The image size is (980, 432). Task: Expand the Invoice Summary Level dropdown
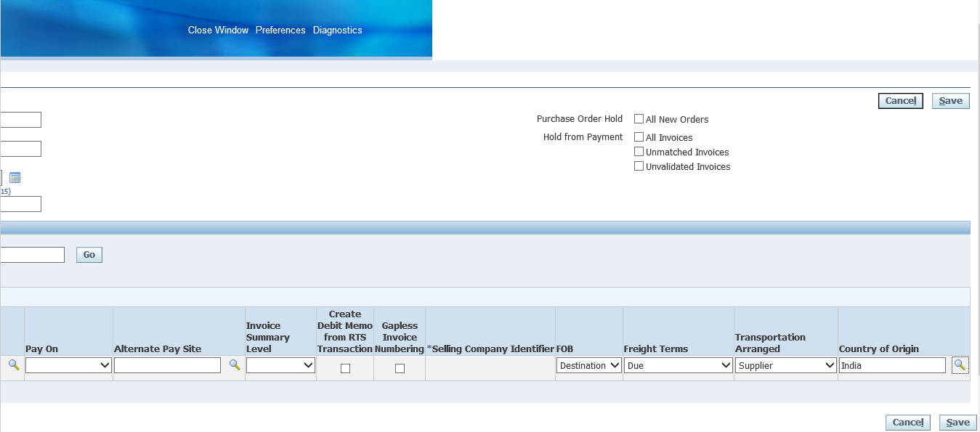point(280,366)
